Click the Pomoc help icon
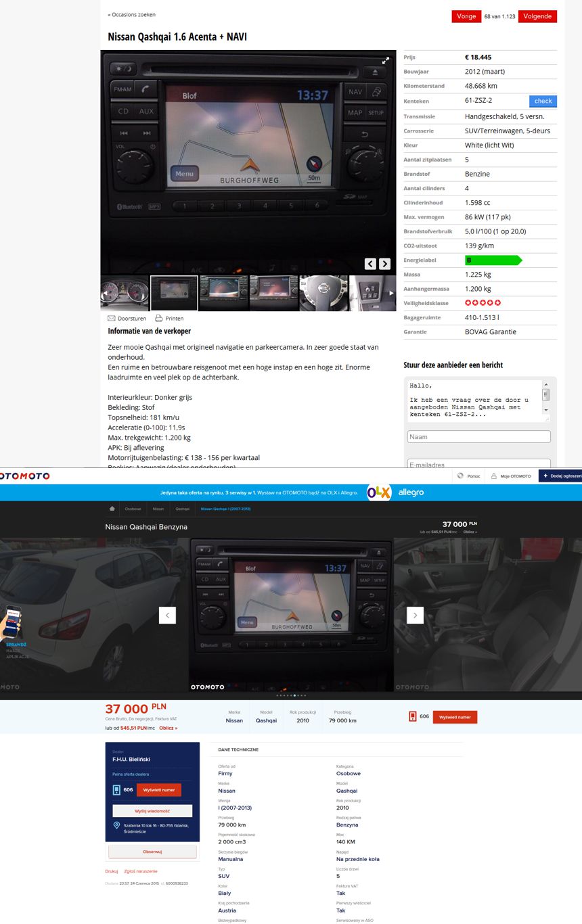This screenshot has height=924, width=582. click(460, 476)
